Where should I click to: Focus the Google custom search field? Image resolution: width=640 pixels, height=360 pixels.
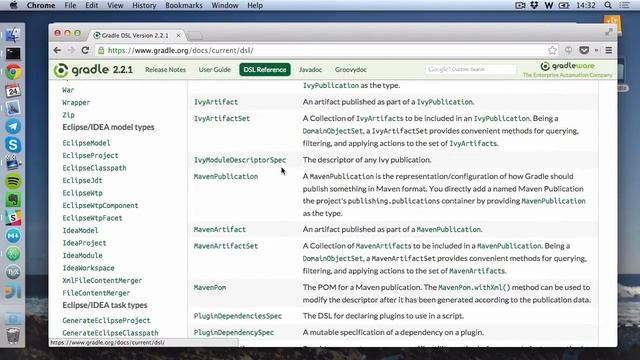click(x=471, y=69)
